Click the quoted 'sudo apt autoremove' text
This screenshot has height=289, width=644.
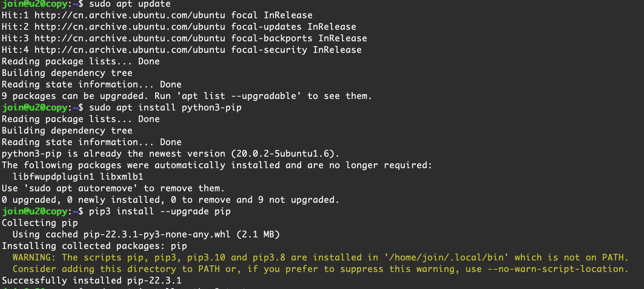(x=80, y=188)
